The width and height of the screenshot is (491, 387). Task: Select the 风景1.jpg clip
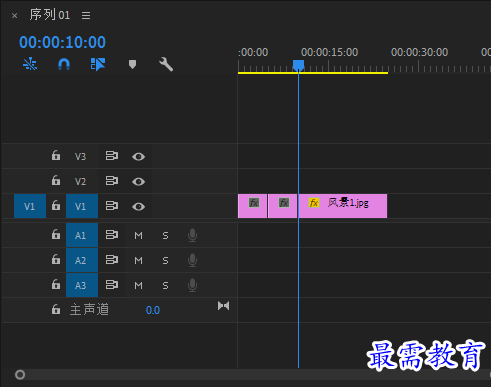[x=343, y=206]
